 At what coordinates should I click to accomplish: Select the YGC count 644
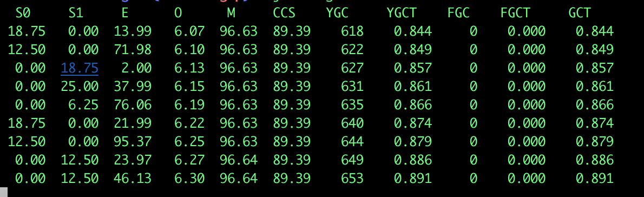pos(352,141)
